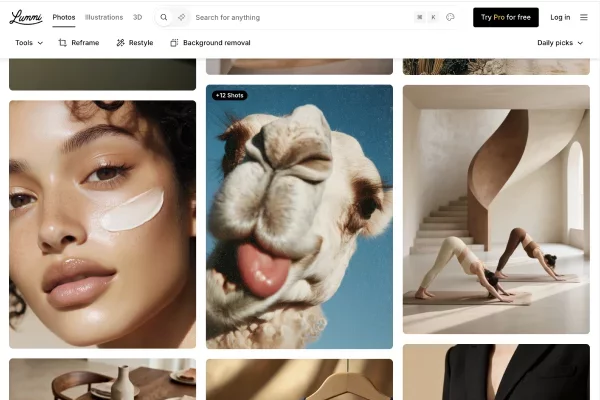Viewport: 600px width, 400px height.
Task: Click the Log in link
Action: (560, 17)
